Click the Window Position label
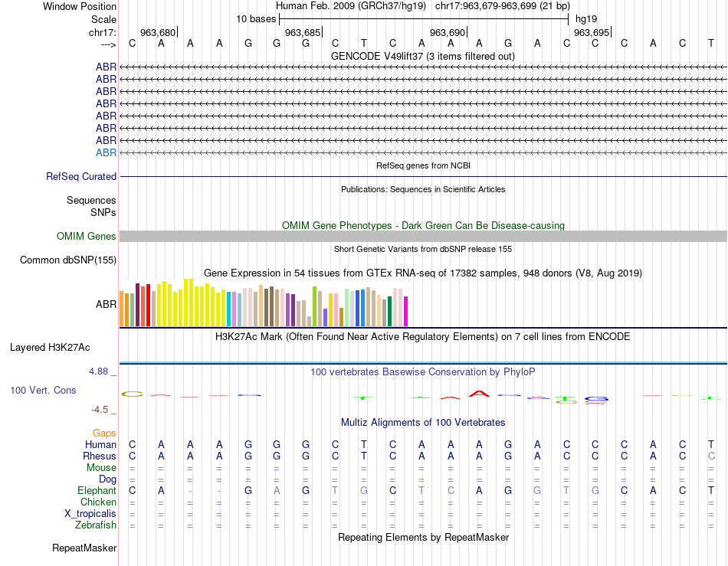The width and height of the screenshot is (728, 566). [80, 6]
